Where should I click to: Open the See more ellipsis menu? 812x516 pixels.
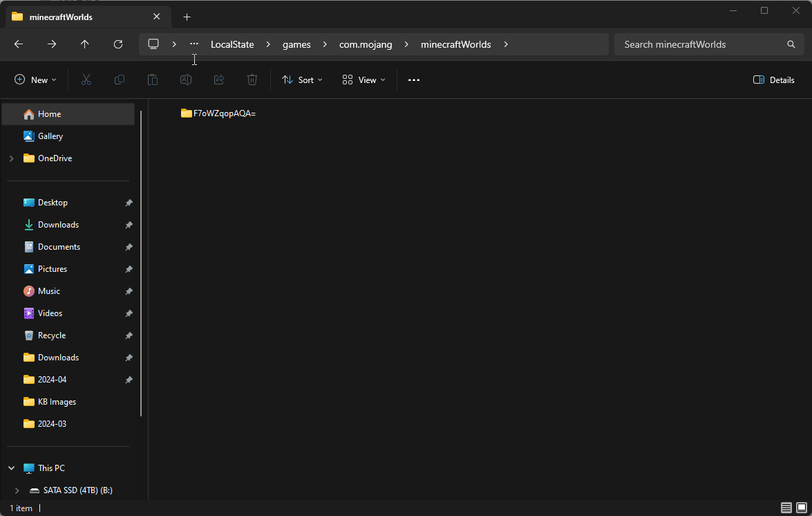[414, 80]
